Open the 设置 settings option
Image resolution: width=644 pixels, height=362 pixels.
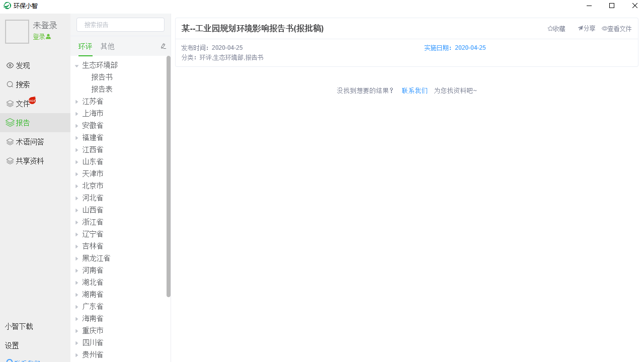[11, 345]
